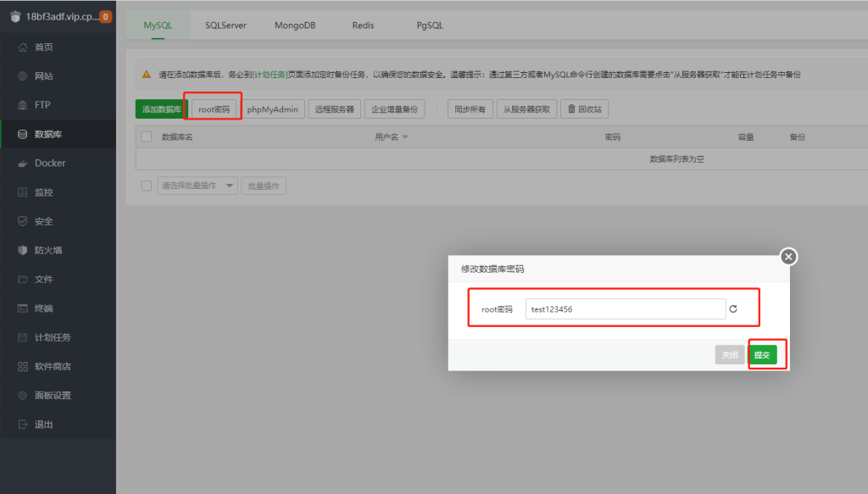Image resolution: width=868 pixels, height=494 pixels.
Task: Click the 计划任务 link in warning notice
Action: 270,75
